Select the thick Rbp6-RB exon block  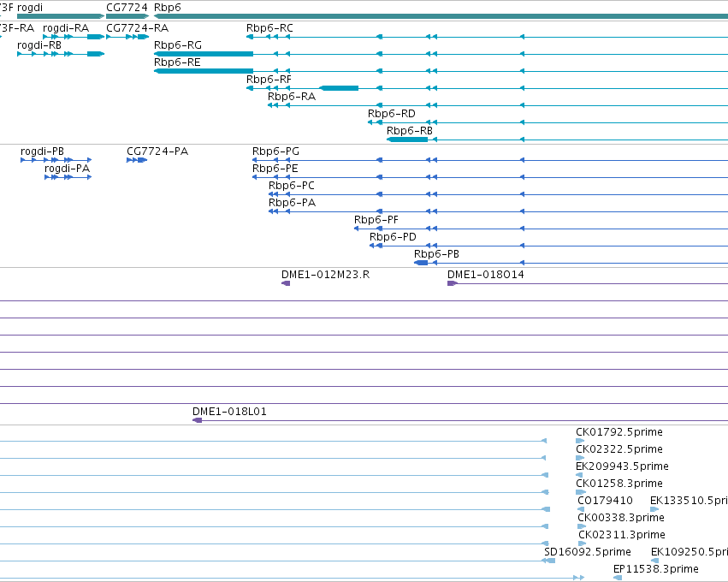[x=407, y=140]
